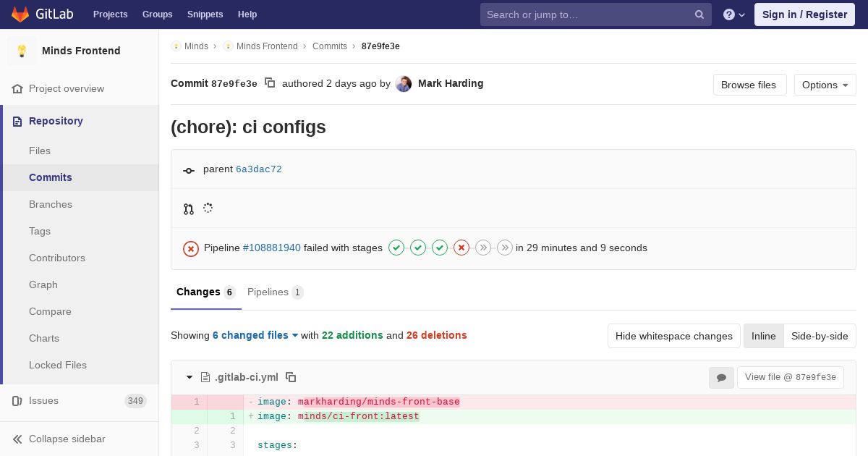Copy the commit SHA to clipboard

click(x=270, y=83)
